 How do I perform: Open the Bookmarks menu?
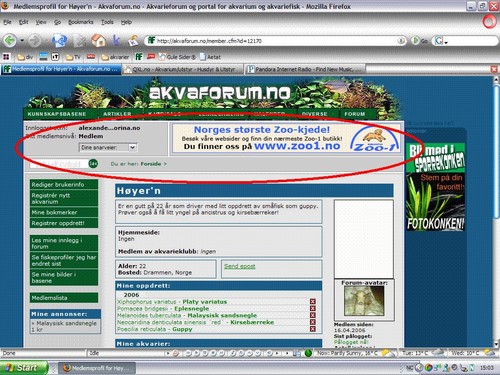(81, 22)
